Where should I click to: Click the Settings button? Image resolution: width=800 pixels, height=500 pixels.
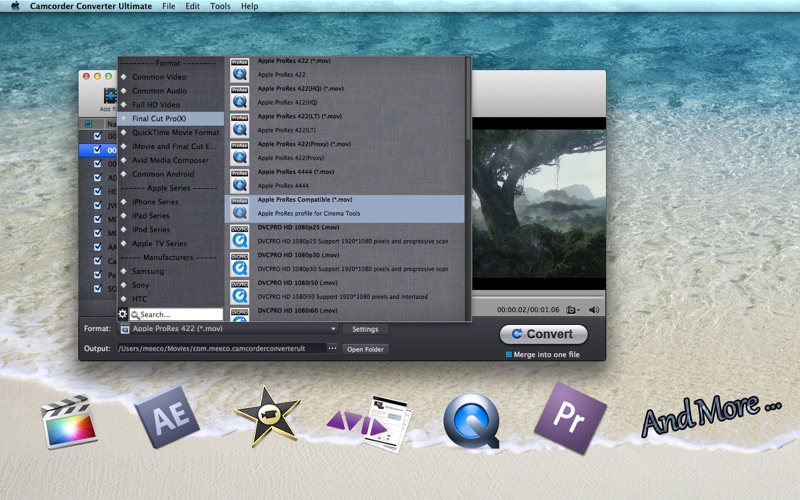[x=365, y=330]
